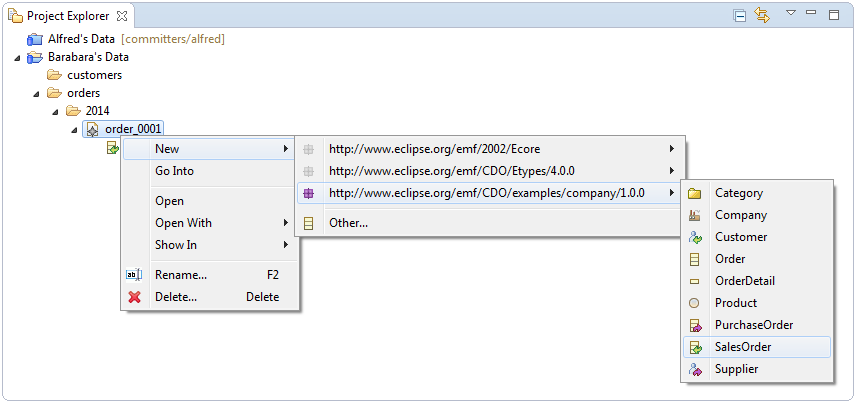Select the customers folder
856x404 pixels.
[94, 75]
